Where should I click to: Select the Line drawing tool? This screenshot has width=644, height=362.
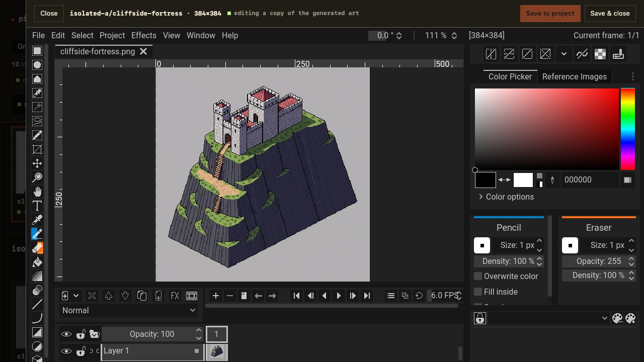coord(37,304)
